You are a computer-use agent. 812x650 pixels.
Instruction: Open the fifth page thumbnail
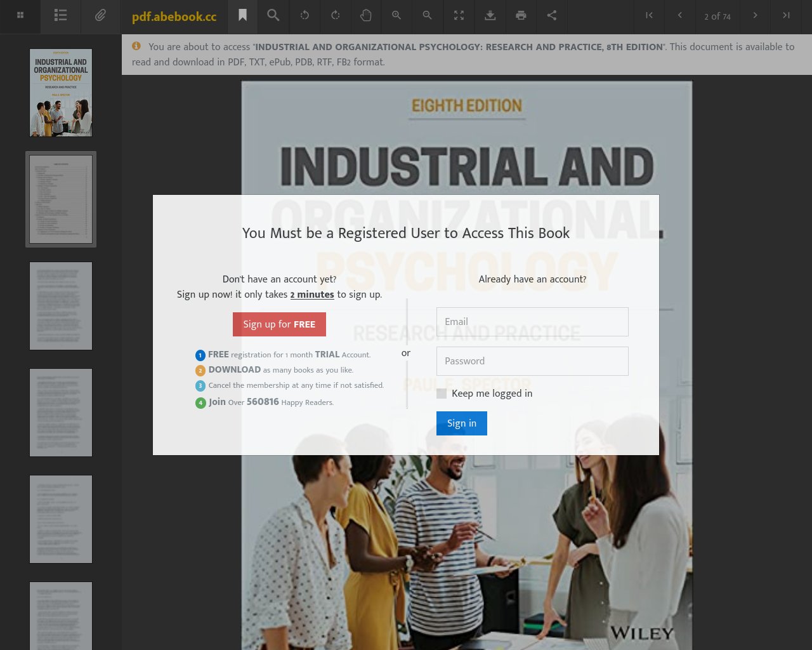pyautogui.click(x=61, y=519)
